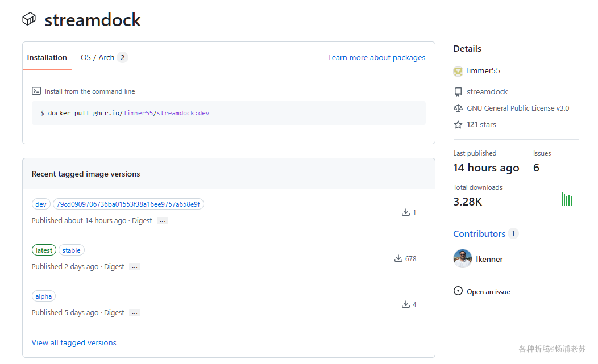Switch to the OS / Arch tab

click(103, 57)
